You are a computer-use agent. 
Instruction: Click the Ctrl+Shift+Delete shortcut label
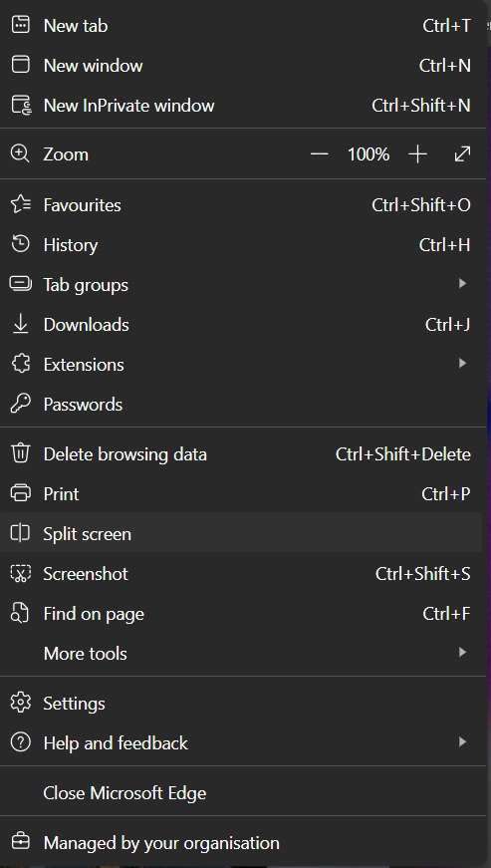(x=403, y=453)
